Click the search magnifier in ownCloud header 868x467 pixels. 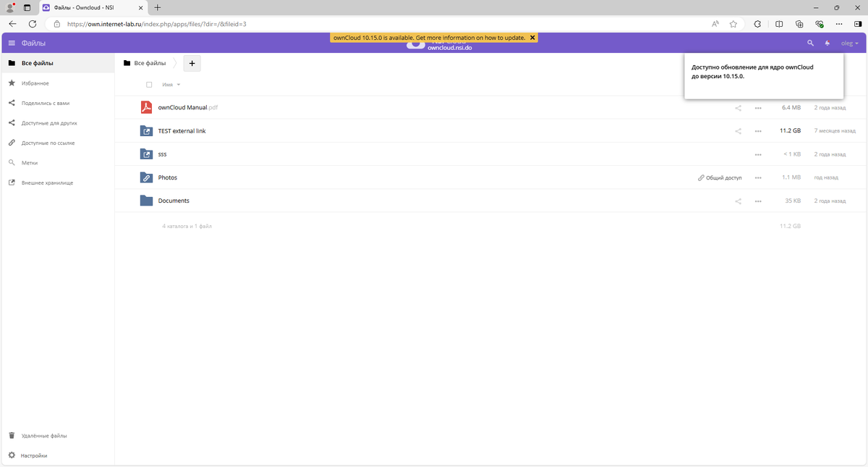click(810, 43)
